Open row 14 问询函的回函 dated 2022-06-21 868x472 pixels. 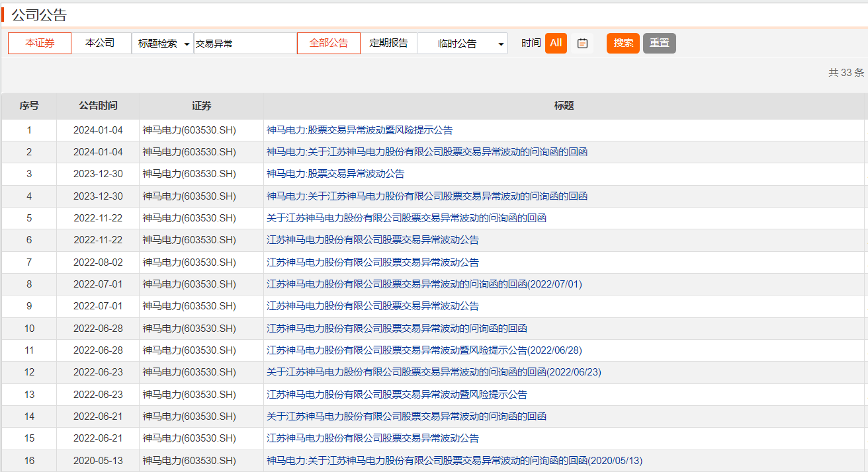click(x=406, y=416)
